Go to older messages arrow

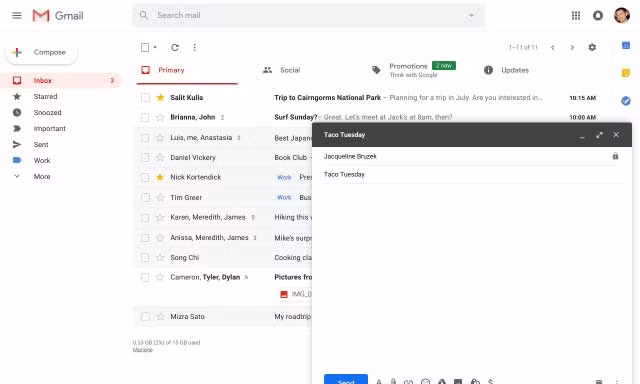coord(572,47)
